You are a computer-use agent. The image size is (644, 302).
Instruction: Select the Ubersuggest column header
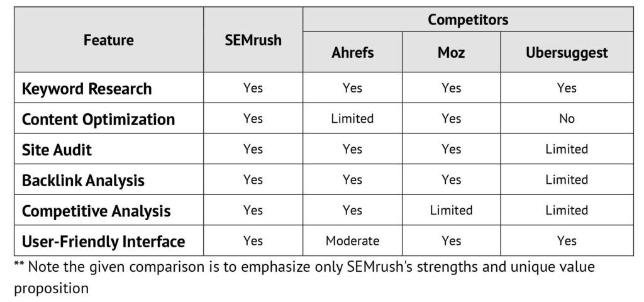coord(567,53)
